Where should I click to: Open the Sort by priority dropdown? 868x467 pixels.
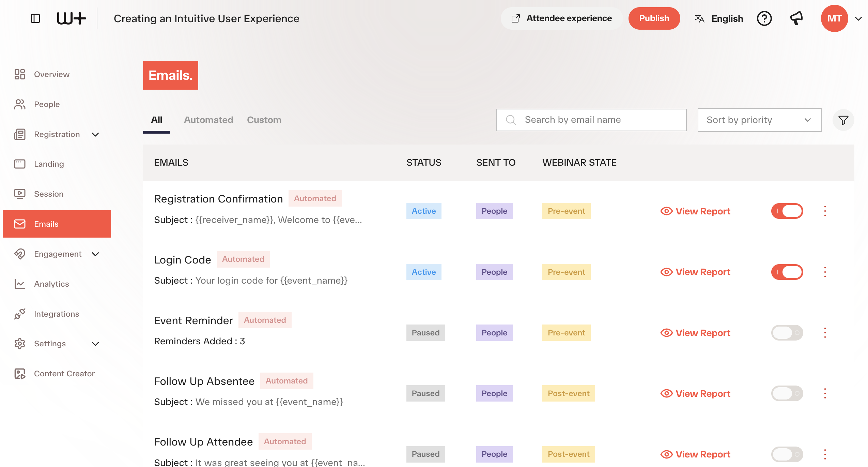click(x=759, y=120)
